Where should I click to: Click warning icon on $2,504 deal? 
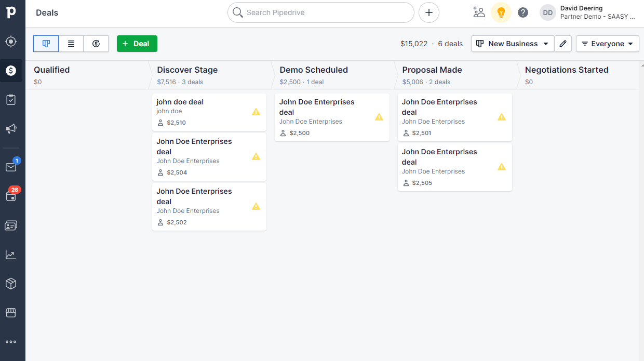coord(256,156)
